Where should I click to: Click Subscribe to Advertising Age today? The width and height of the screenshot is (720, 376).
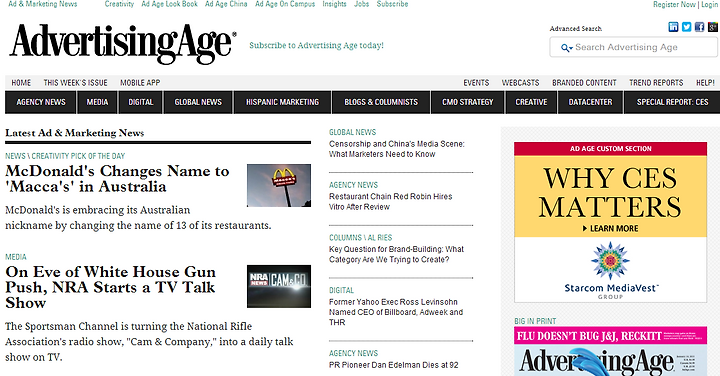[316, 45]
